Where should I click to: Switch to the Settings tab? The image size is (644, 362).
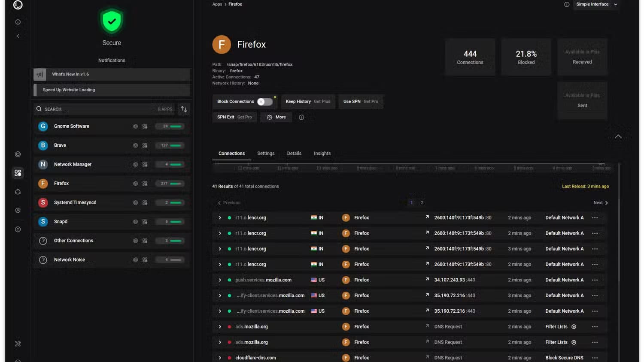click(266, 154)
